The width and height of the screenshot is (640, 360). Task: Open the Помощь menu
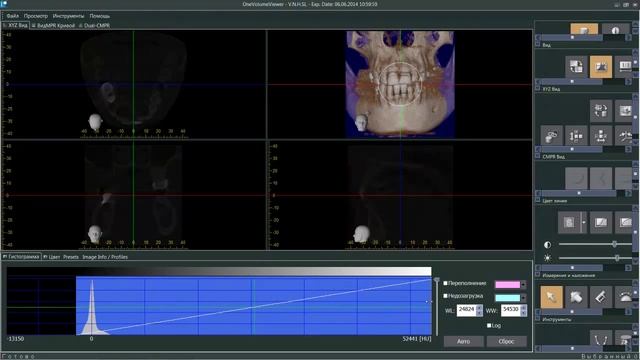tap(100, 16)
